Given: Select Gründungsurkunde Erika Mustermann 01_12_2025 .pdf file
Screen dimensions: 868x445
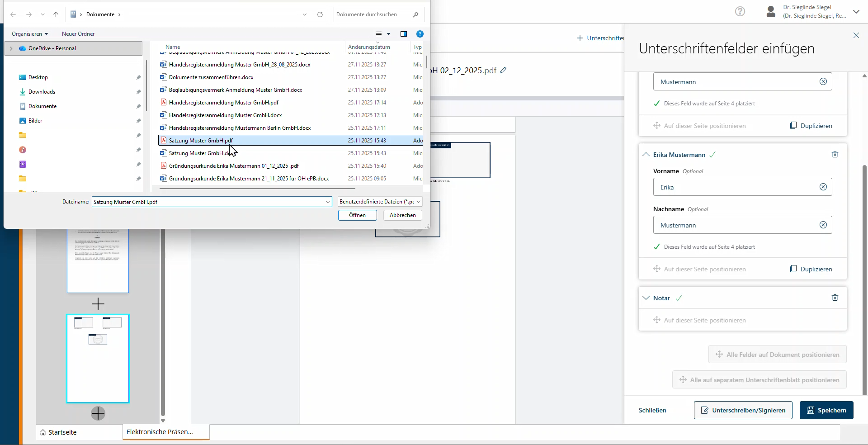Looking at the screenshot, I should tap(233, 166).
